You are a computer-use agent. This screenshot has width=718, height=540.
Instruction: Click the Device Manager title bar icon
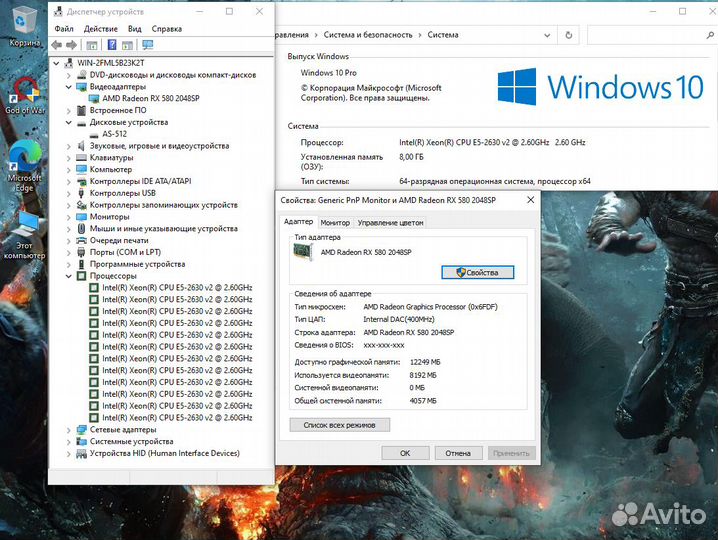[58, 11]
